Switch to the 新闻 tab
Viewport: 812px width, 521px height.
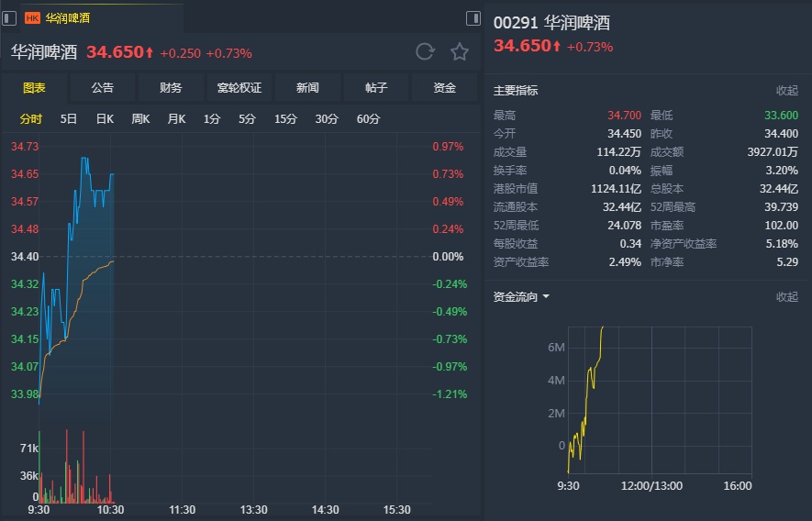pyautogui.click(x=307, y=87)
